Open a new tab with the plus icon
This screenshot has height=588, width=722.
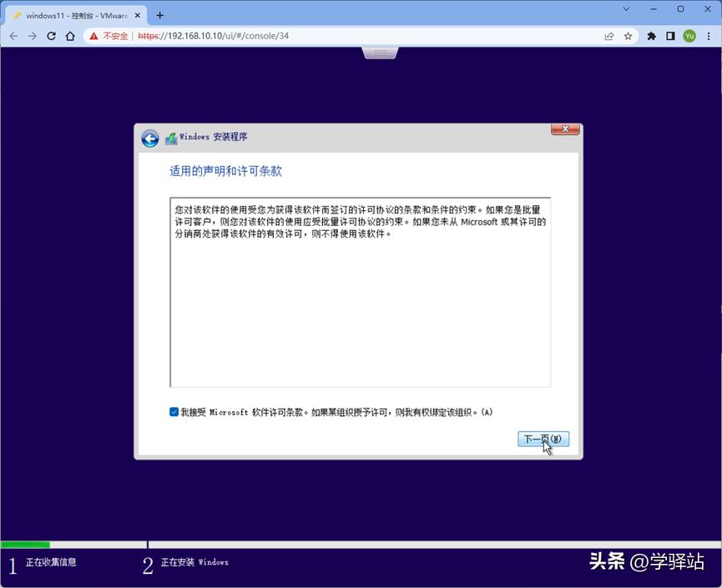[160, 13]
